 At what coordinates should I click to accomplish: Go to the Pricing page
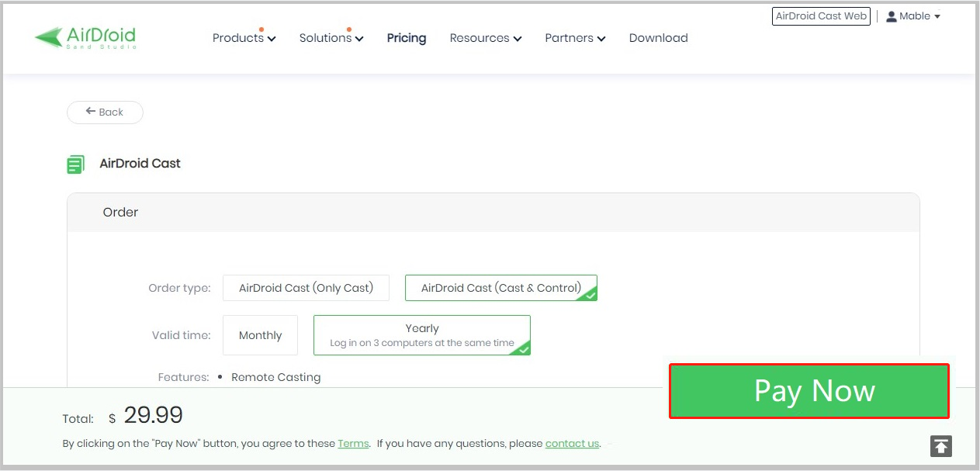[407, 38]
